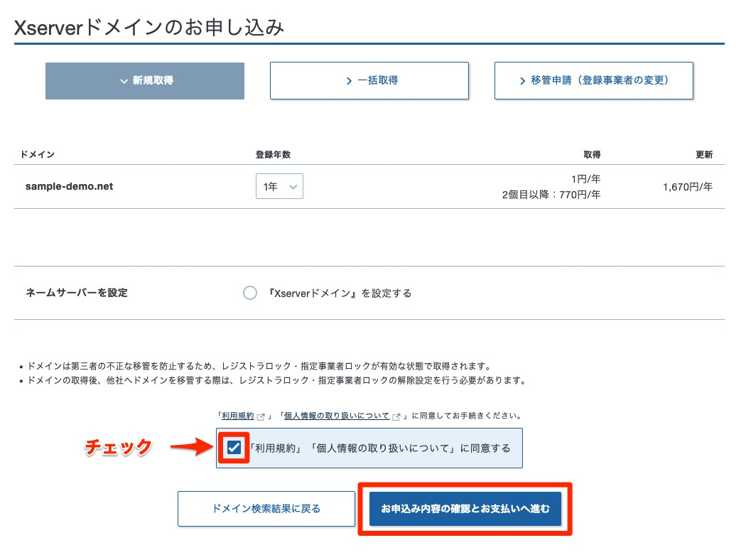Click the ドメイン column header
The image size is (746, 560).
tap(38, 155)
